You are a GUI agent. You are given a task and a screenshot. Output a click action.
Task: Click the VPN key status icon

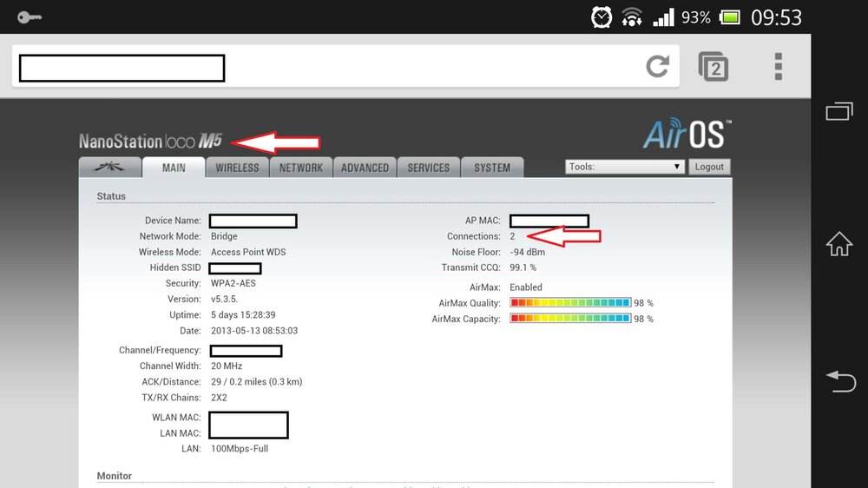(x=29, y=17)
